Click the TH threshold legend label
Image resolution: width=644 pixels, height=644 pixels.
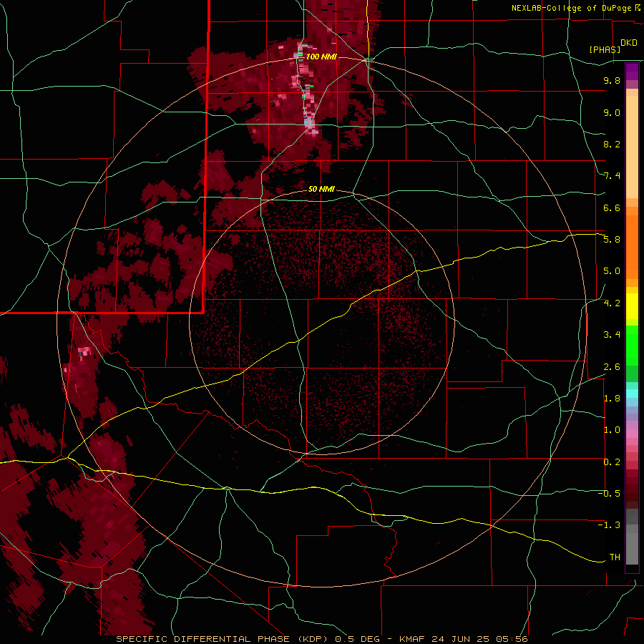615,557
